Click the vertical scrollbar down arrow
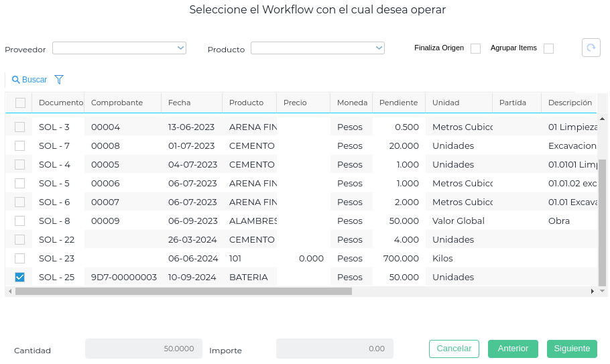 point(602,291)
